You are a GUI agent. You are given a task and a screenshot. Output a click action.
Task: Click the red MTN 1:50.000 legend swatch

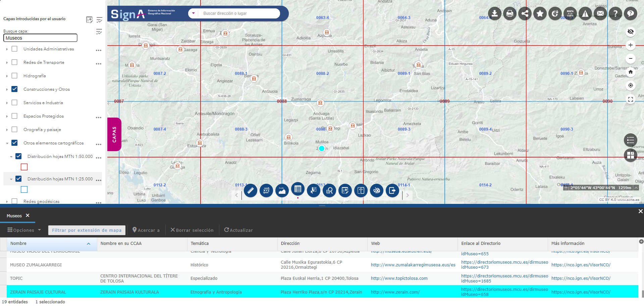[x=24, y=167]
